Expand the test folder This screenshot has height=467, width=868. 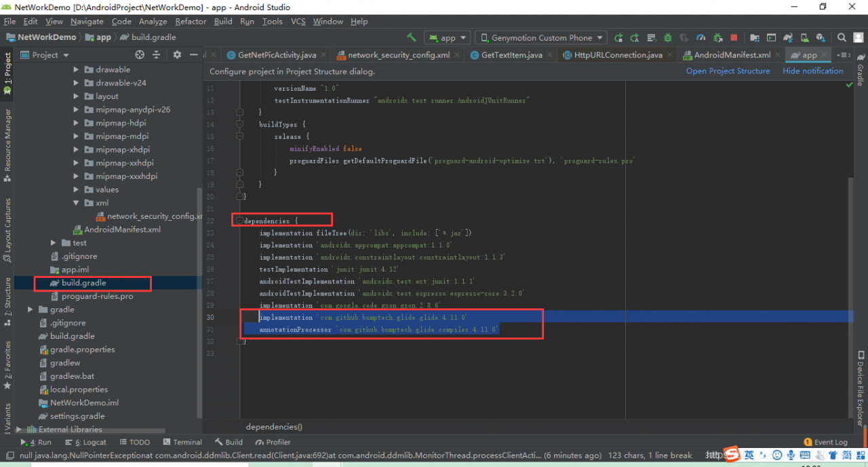click(x=54, y=243)
